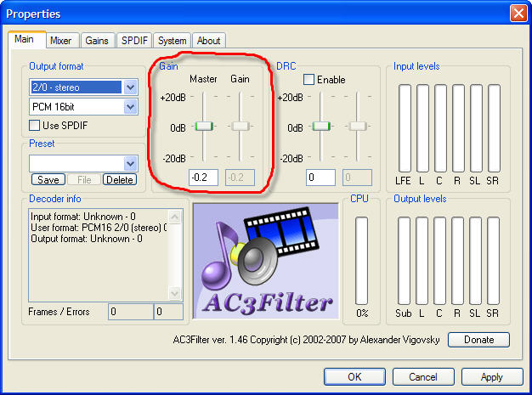Click the Frames count field
Viewport: 532px width, 395px height.
[131, 312]
